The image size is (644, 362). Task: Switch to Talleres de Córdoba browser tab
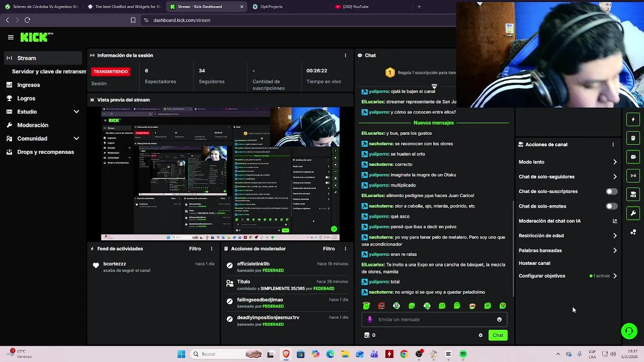(x=41, y=7)
